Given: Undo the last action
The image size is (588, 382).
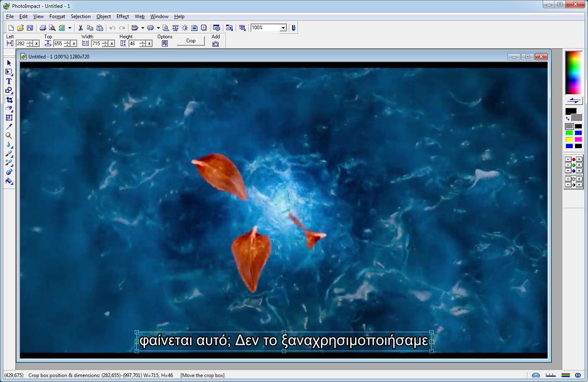Looking at the screenshot, I should pyautogui.click(x=112, y=28).
